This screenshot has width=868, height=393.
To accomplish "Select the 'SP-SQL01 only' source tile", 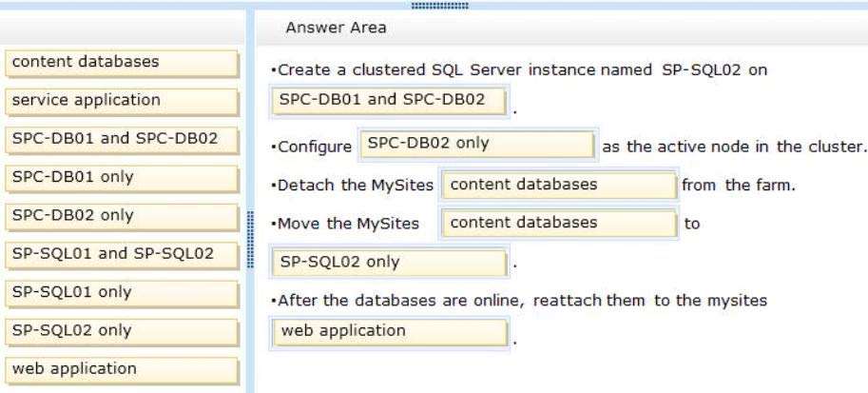I will pos(122,293).
